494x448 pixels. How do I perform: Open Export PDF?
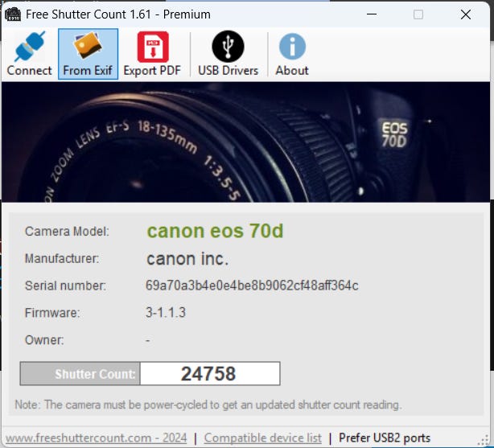tap(152, 54)
